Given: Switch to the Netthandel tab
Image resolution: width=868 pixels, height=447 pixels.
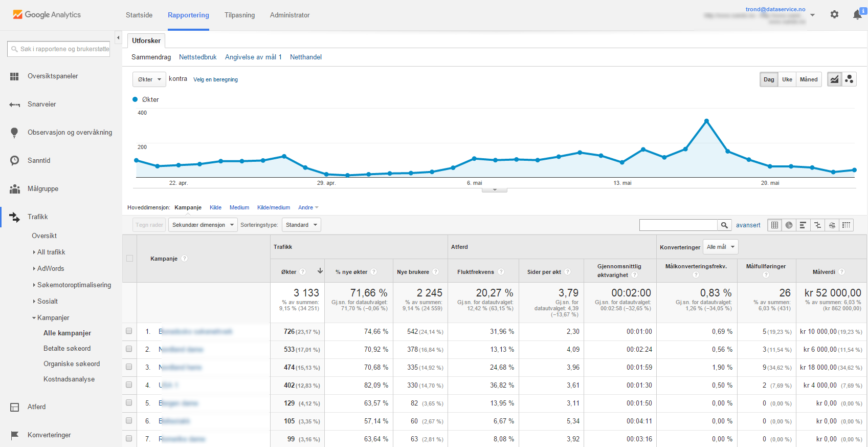Looking at the screenshot, I should coord(306,57).
